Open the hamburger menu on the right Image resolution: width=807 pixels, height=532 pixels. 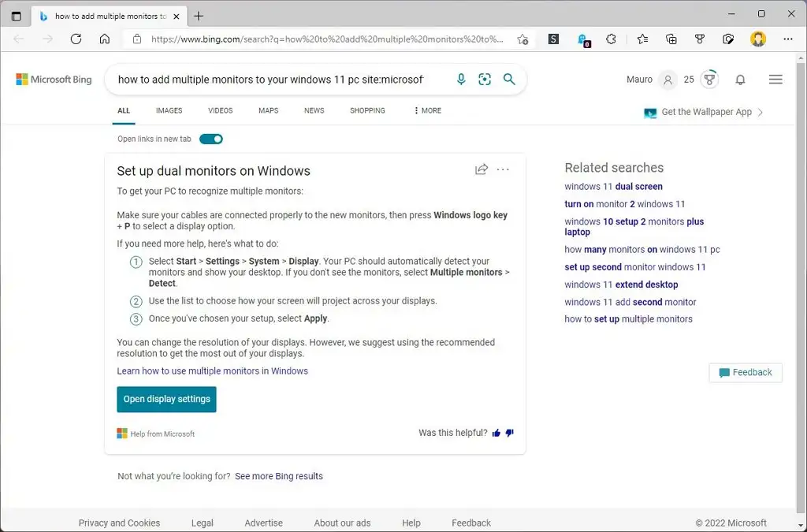[775, 79]
